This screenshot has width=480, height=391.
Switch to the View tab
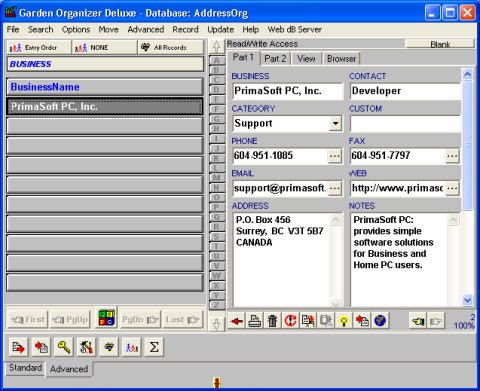point(306,59)
